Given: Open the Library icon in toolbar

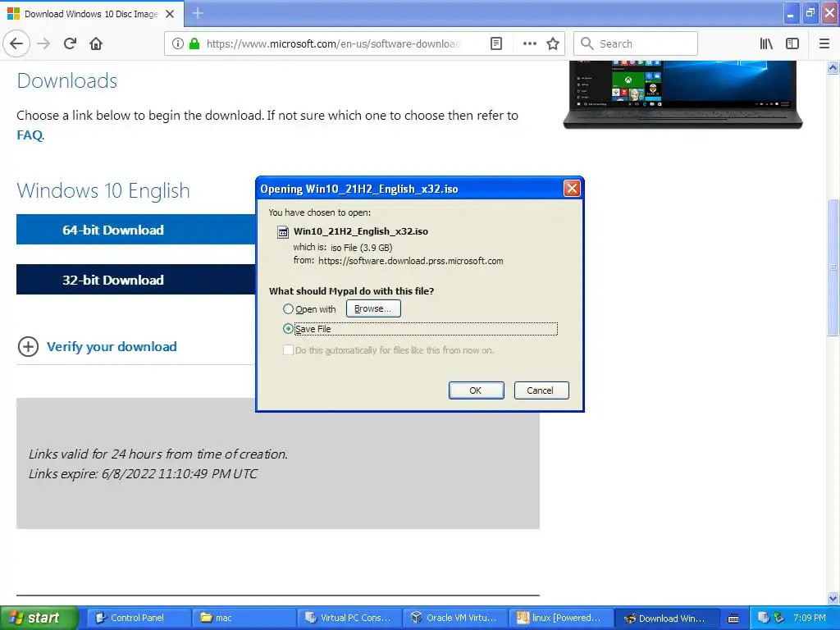Looking at the screenshot, I should click(x=766, y=43).
